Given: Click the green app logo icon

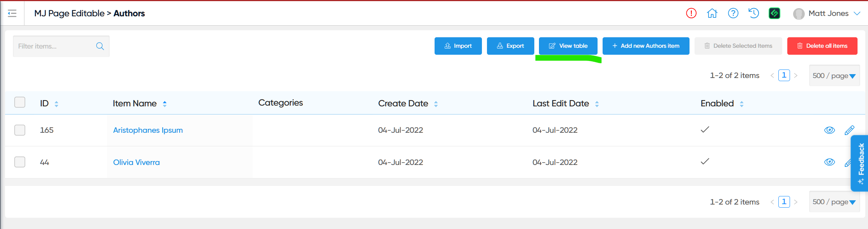Looking at the screenshot, I should point(774,14).
